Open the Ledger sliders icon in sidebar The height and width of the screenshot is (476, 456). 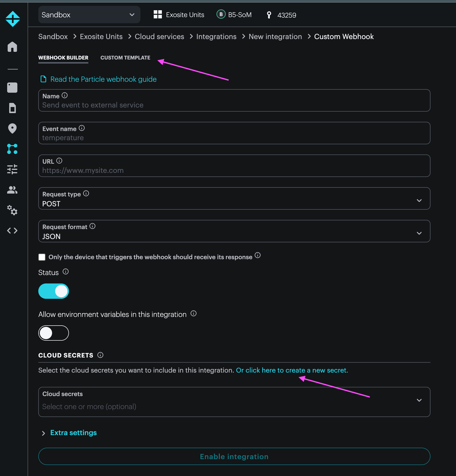tap(12, 170)
